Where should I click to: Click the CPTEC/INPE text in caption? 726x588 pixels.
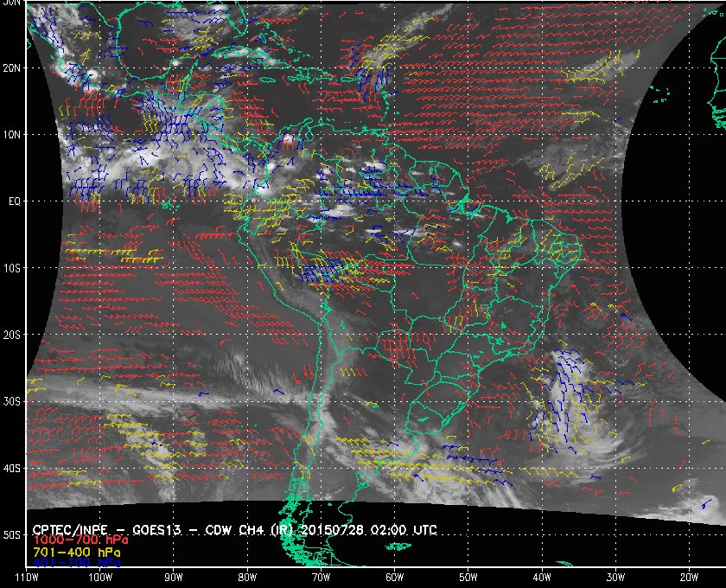click(70, 530)
